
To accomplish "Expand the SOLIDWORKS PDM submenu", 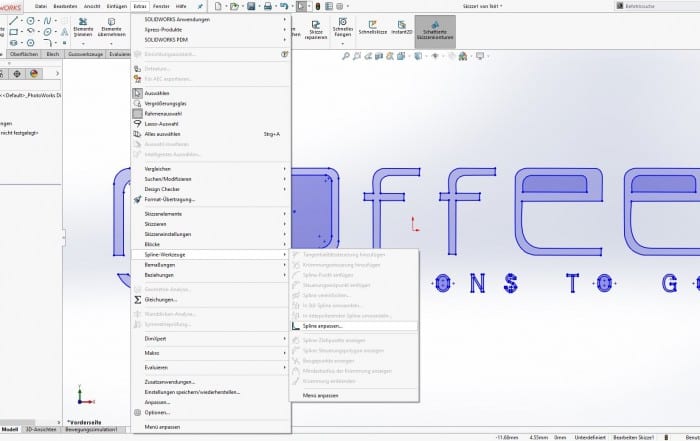I will click(211, 40).
